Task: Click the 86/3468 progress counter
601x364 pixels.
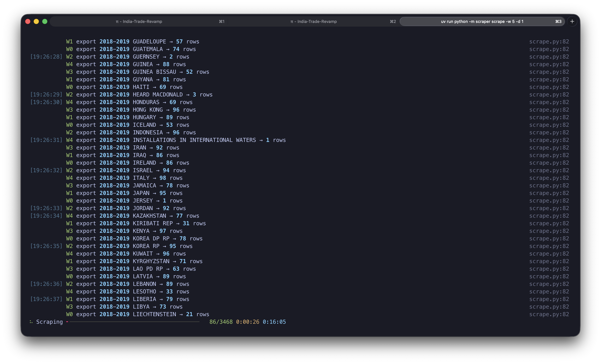Action: point(221,322)
